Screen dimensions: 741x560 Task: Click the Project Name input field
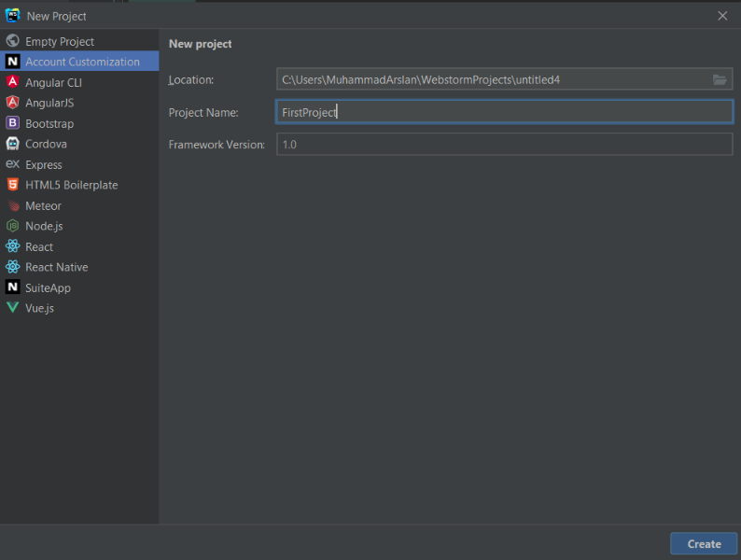[x=504, y=112]
